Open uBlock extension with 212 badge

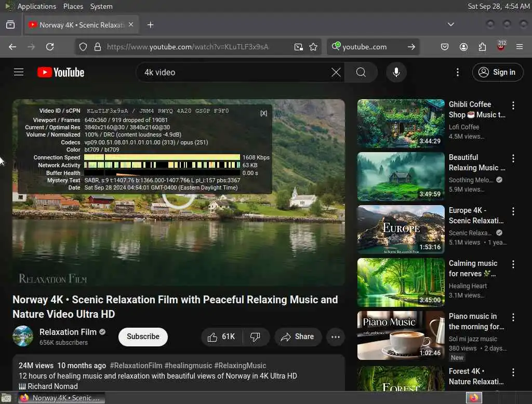coord(501,46)
